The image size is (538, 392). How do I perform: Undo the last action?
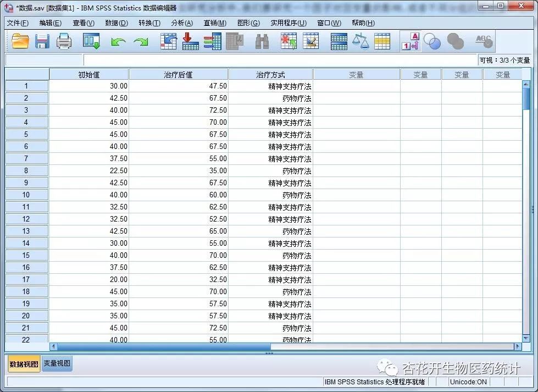coord(118,42)
